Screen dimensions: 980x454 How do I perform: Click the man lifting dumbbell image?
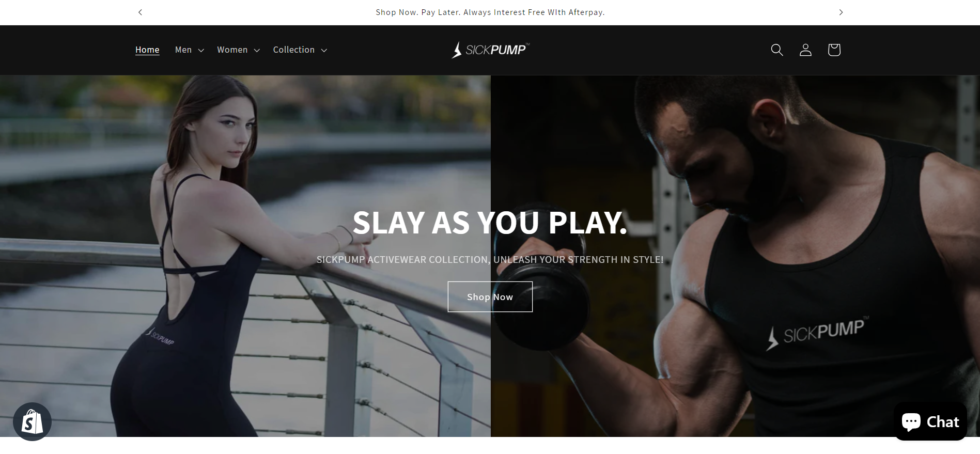pyautogui.click(x=735, y=256)
